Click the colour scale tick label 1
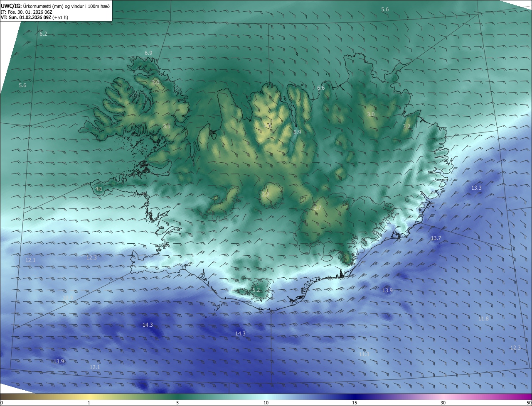532x406 pixels. click(89, 403)
